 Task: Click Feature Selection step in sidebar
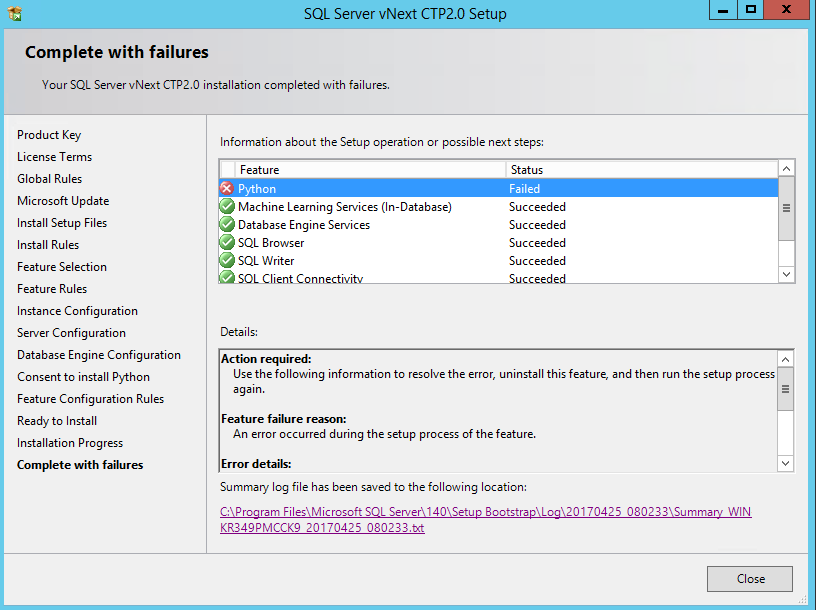pyautogui.click(x=61, y=266)
